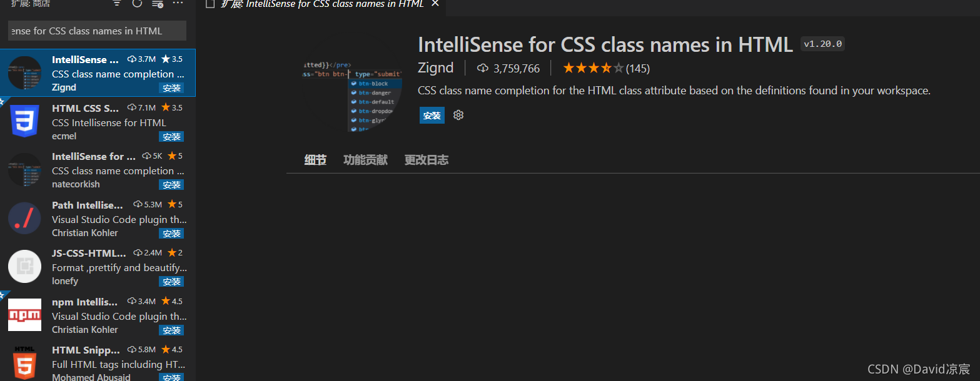This screenshot has width=980, height=381.
Task: Click the npm Intellisense logo icon
Action: point(24,315)
